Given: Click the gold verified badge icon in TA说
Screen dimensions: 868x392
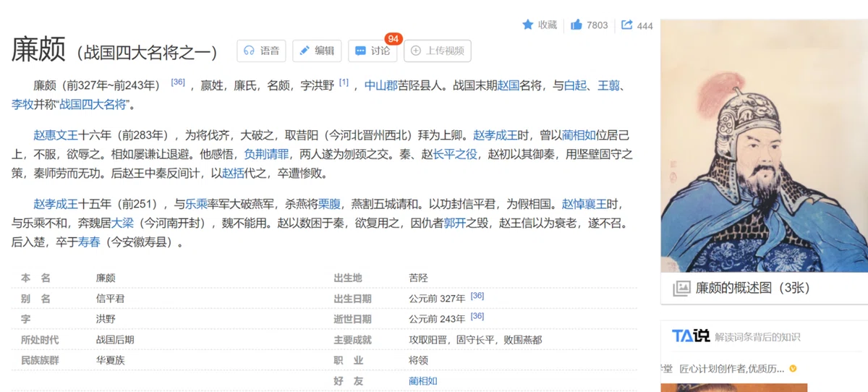Looking at the screenshot, I should click(x=793, y=369).
